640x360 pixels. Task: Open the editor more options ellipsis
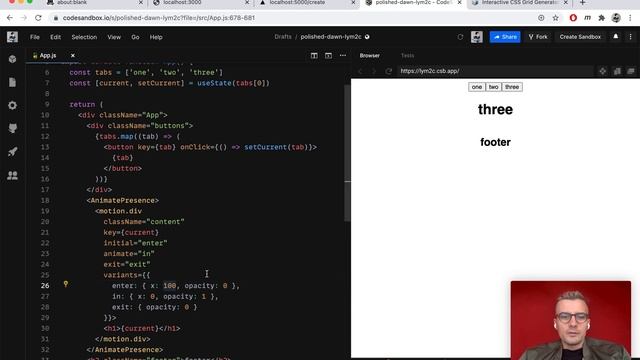click(343, 56)
